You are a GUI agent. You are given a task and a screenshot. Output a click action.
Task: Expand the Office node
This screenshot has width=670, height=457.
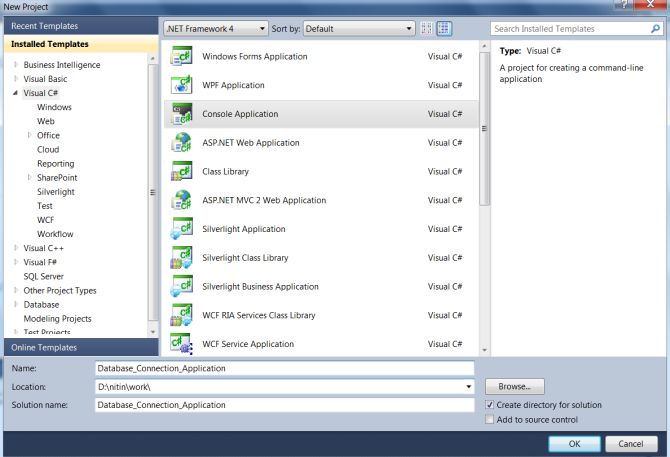pyautogui.click(x=29, y=135)
